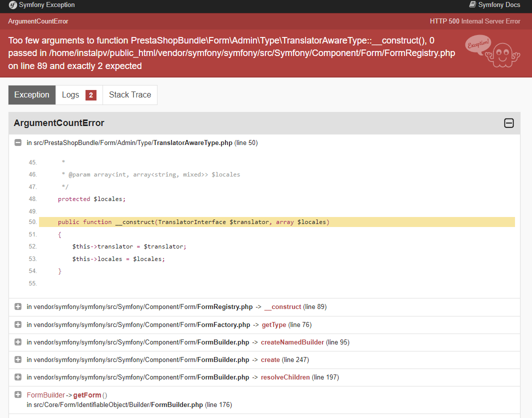The width and height of the screenshot is (532, 418).
Task: Click code line 48 protected $locales
Action: coord(91,199)
